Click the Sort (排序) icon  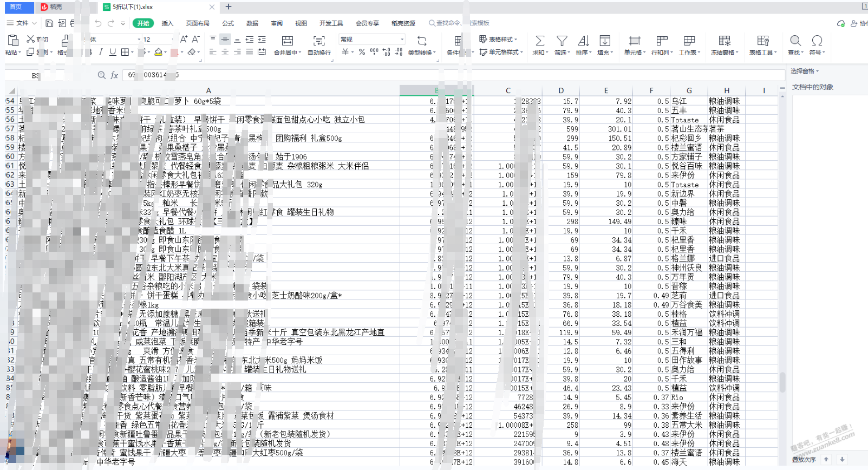[x=583, y=41]
